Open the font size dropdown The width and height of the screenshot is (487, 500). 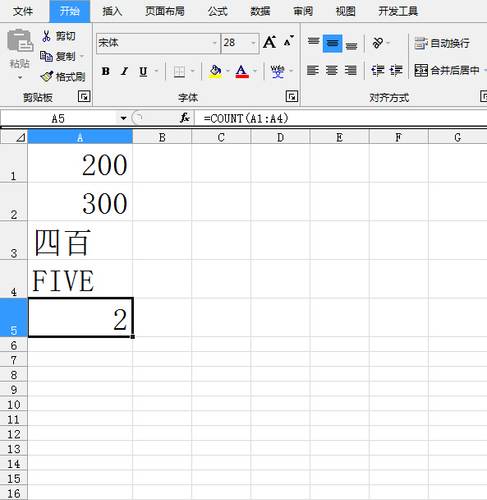point(253,43)
